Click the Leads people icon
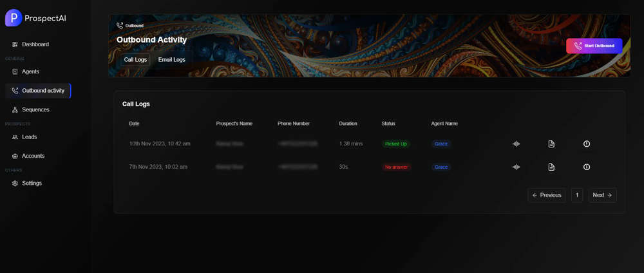644x273 pixels. (x=15, y=136)
